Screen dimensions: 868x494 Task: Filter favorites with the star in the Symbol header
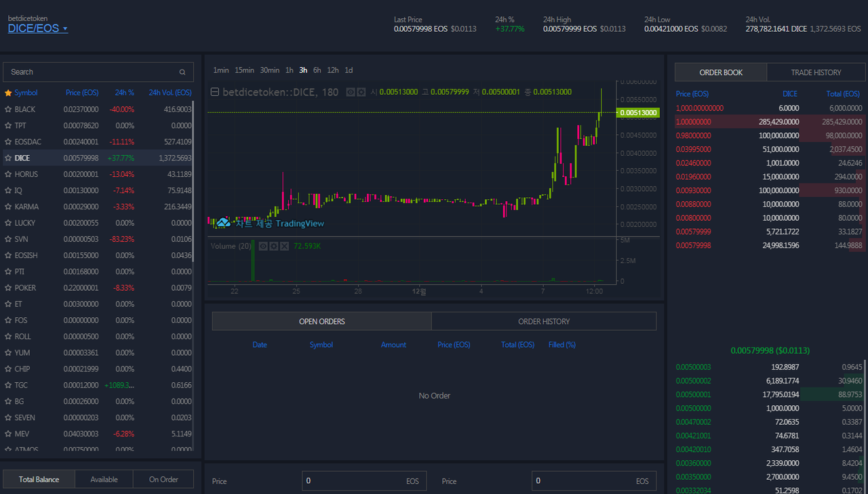pyautogui.click(x=8, y=93)
